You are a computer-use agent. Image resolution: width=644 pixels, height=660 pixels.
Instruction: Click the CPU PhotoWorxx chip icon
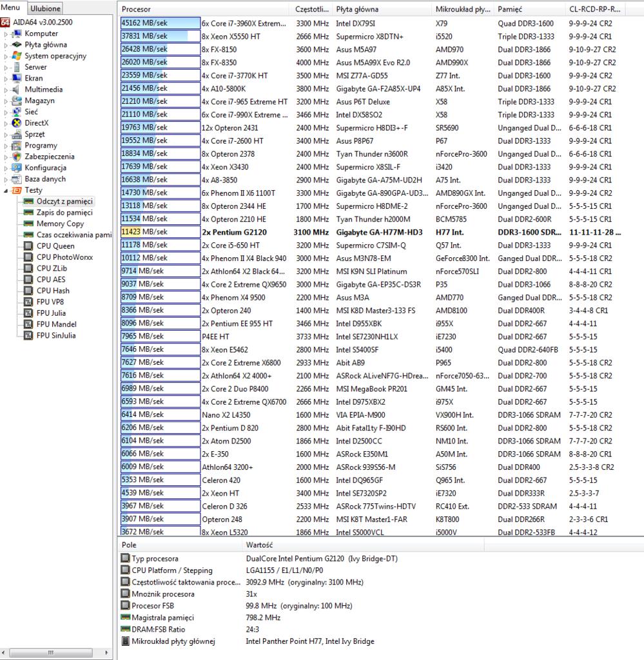point(28,257)
